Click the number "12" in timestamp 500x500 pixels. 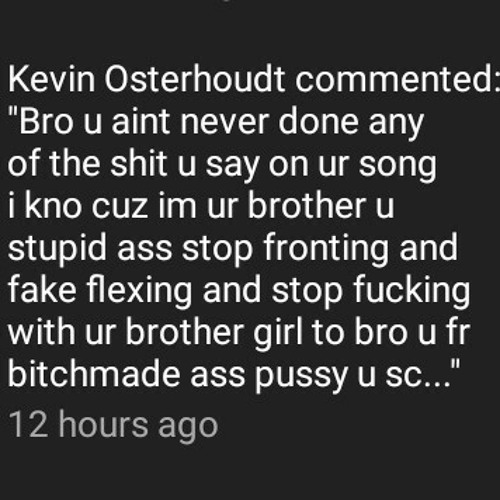(28, 424)
